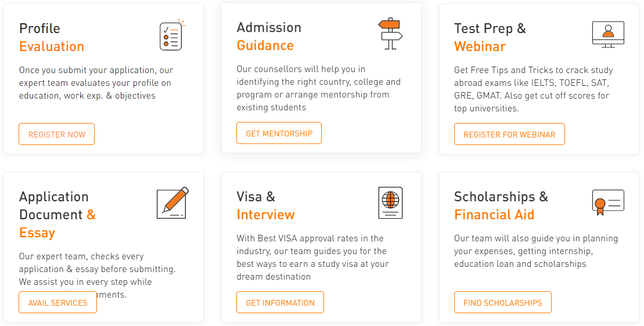Click the Profile Evaluation checklist icon

pos(171,35)
